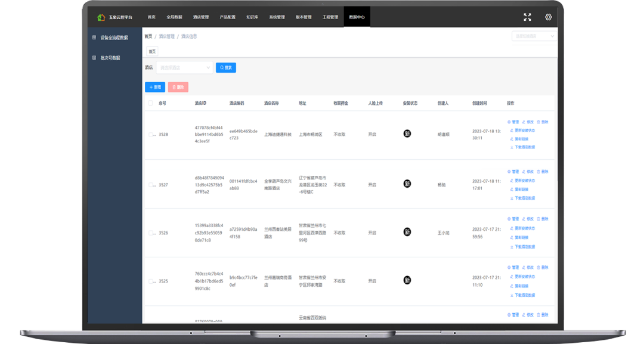Open the 全局数据 top menu
Viewport: 644px width, 344px height.
pyautogui.click(x=174, y=17)
